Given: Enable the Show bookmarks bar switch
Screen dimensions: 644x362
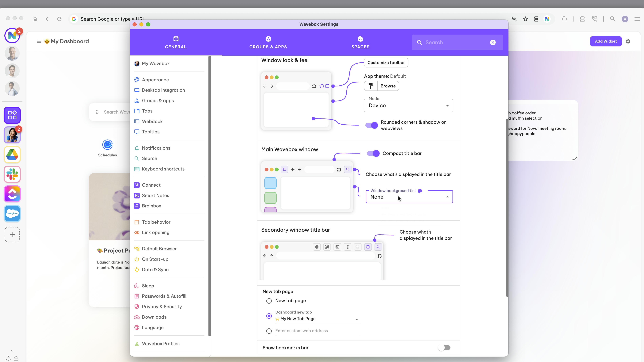Looking at the screenshot, I should pyautogui.click(x=444, y=348).
